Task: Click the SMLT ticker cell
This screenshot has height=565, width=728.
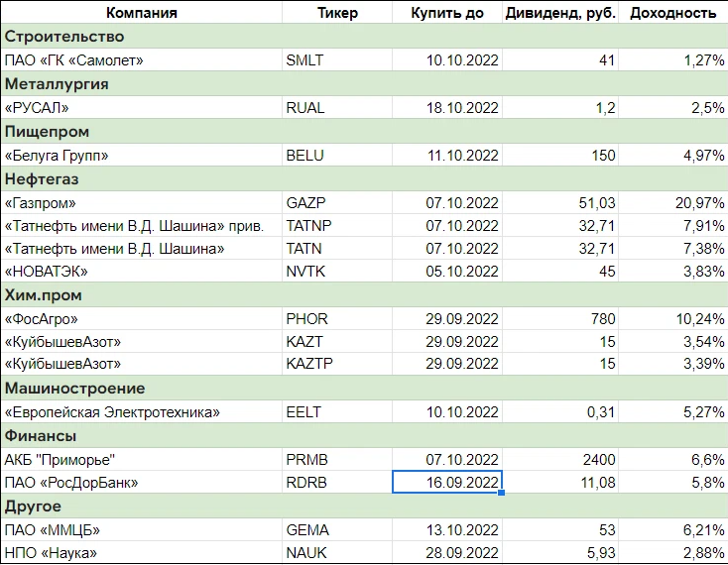Action: (x=337, y=59)
